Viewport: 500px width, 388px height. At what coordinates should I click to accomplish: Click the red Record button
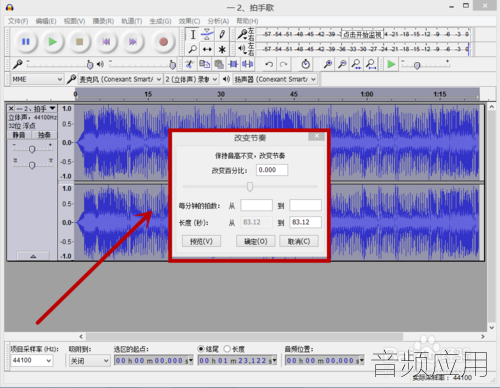(x=163, y=42)
